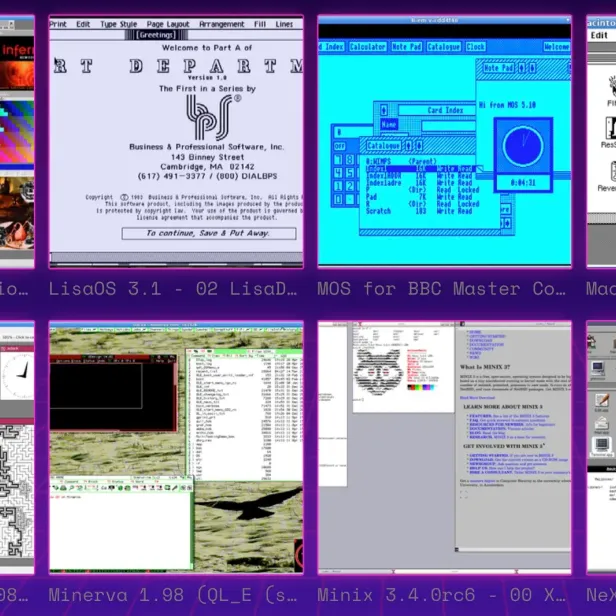This screenshot has height=616, width=616.
Task: Click the Calculator button in BBC MOS toolbar
Action: pyautogui.click(x=367, y=47)
